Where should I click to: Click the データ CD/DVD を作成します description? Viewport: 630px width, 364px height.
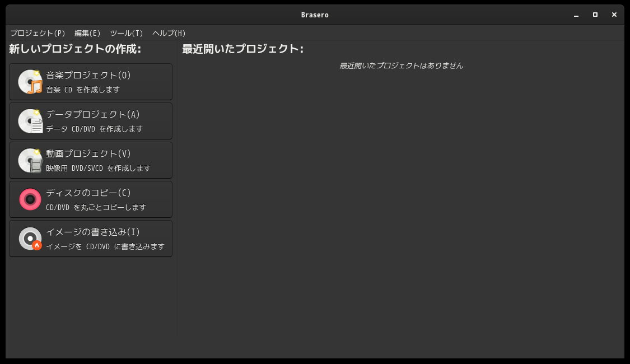pyautogui.click(x=95, y=129)
